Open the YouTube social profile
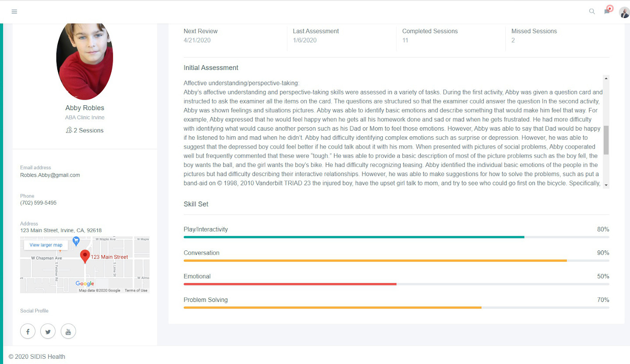 68,332
